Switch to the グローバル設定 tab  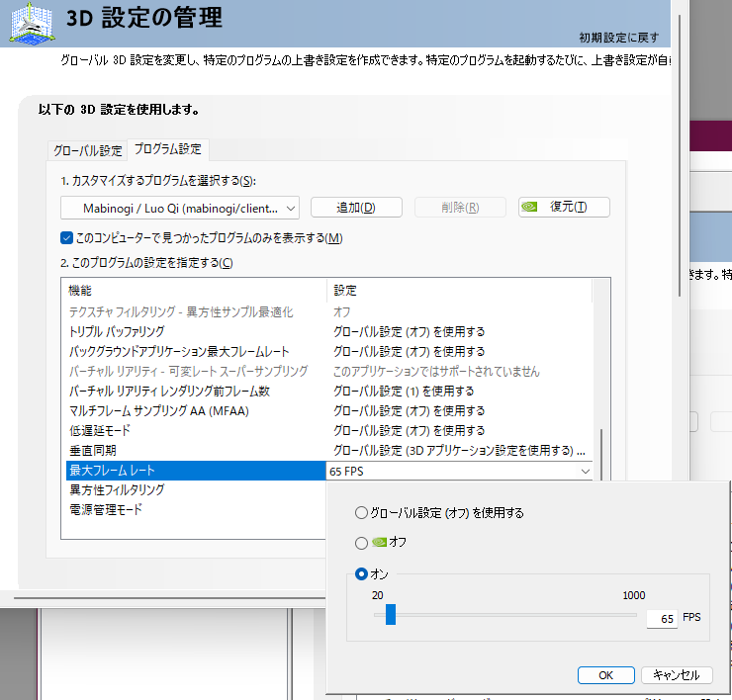pyautogui.click(x=87, y=150)
